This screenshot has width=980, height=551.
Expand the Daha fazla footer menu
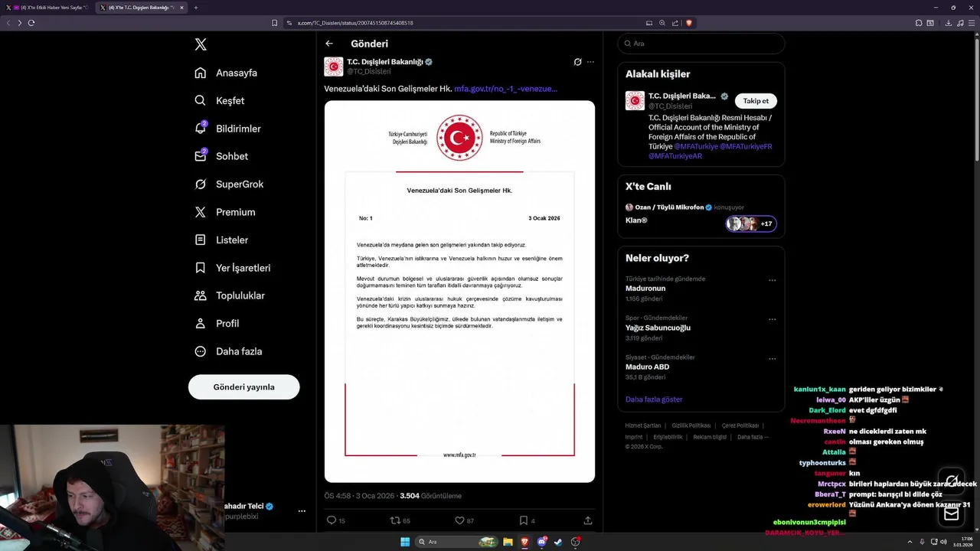[x=753, y=437]
